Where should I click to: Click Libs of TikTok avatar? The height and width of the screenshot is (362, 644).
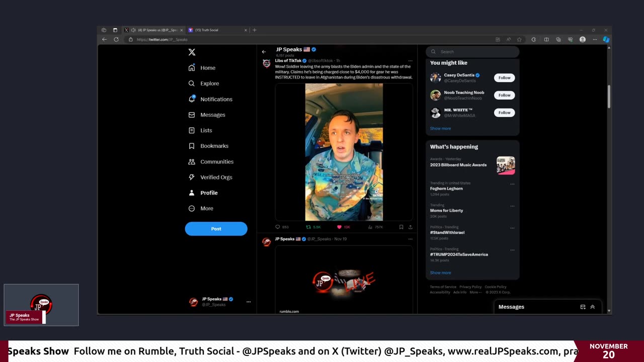coord(267,63)
